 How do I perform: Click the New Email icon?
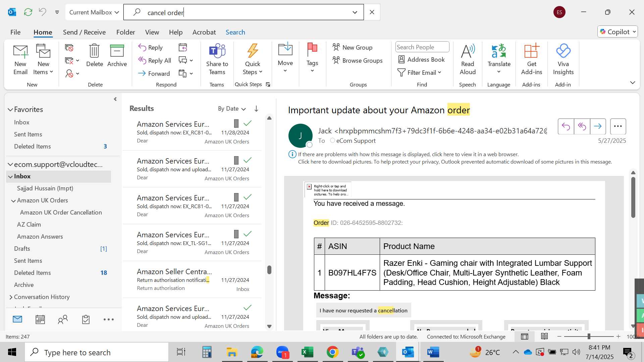(x=20, y=60)
